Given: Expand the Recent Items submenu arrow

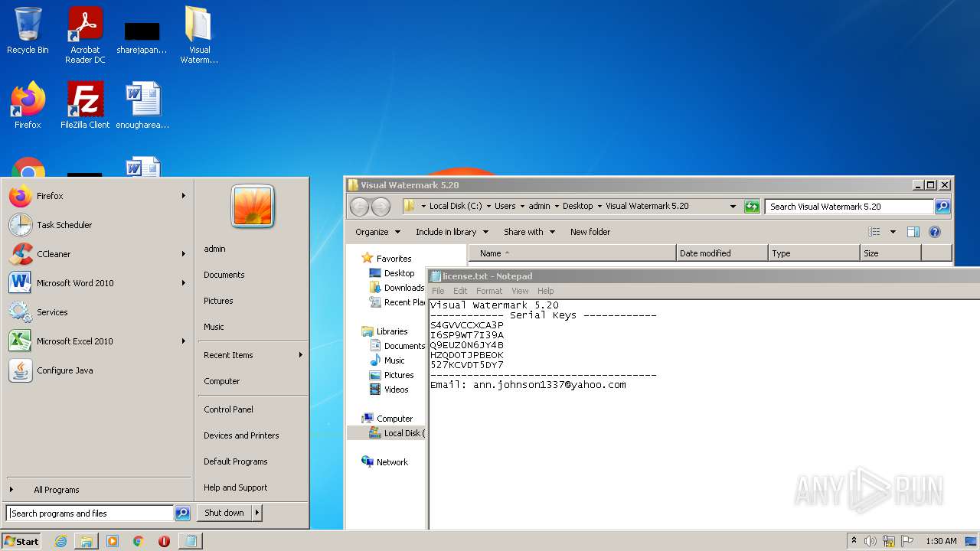Looking at the screenshot, I should (x=300, y=355).
